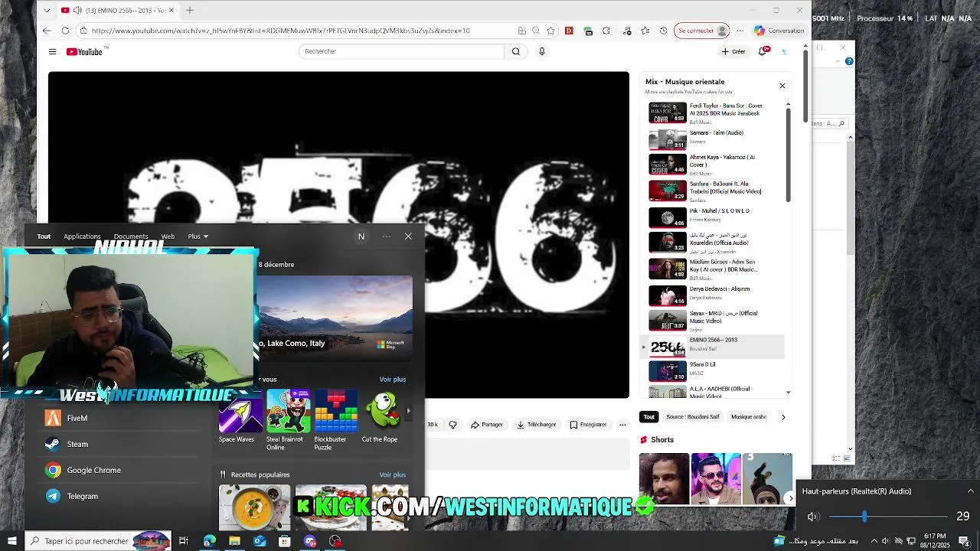Click the browser back arrow
Image resolution: width=980 pixels, height=551 pixels.
click(x=47, y=31)
